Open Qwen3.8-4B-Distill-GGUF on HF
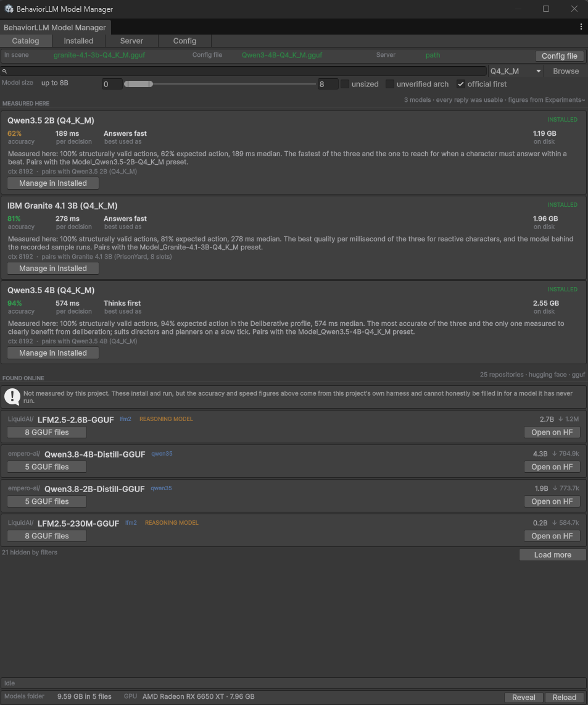Image resolution: width=588 pixels, height=705 pixels. tap(552, 467)
